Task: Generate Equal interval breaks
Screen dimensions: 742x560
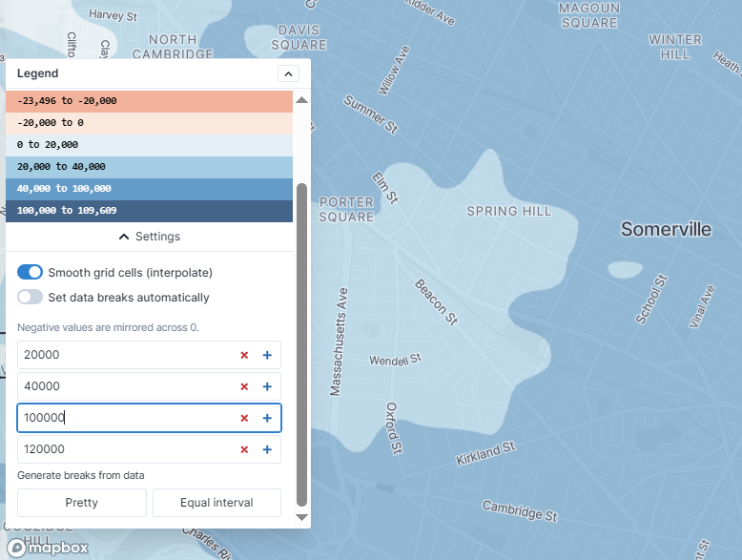Action: click(x=216, y=503)
